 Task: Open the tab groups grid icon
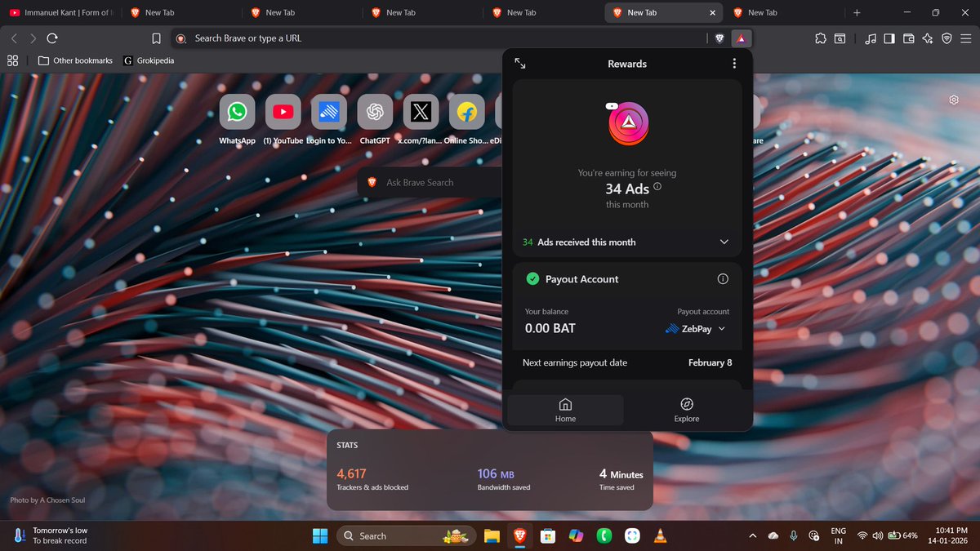click(x=12, y=60)
